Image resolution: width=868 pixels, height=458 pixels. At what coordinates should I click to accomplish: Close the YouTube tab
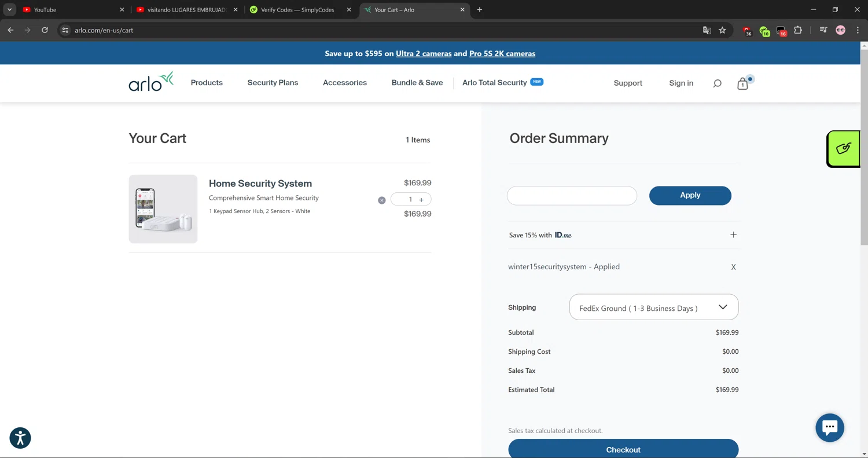click(x=122, y=10)
